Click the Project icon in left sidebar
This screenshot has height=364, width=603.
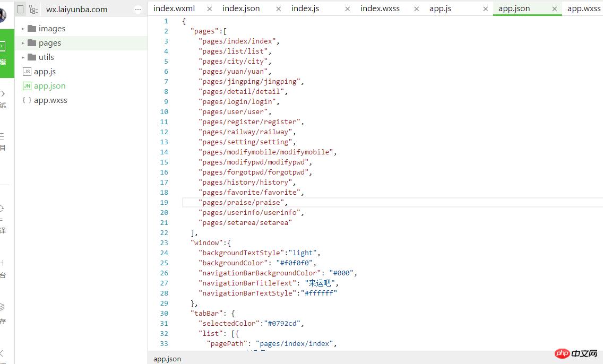point(3,141)
